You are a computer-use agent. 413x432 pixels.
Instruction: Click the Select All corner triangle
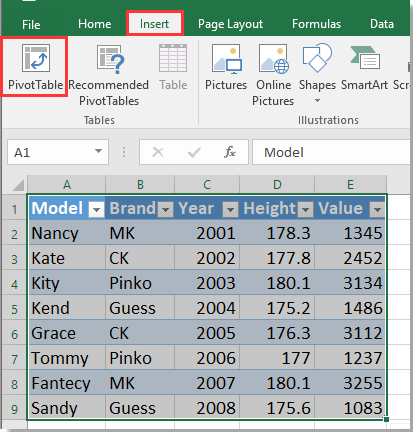(x=18, y=185)
